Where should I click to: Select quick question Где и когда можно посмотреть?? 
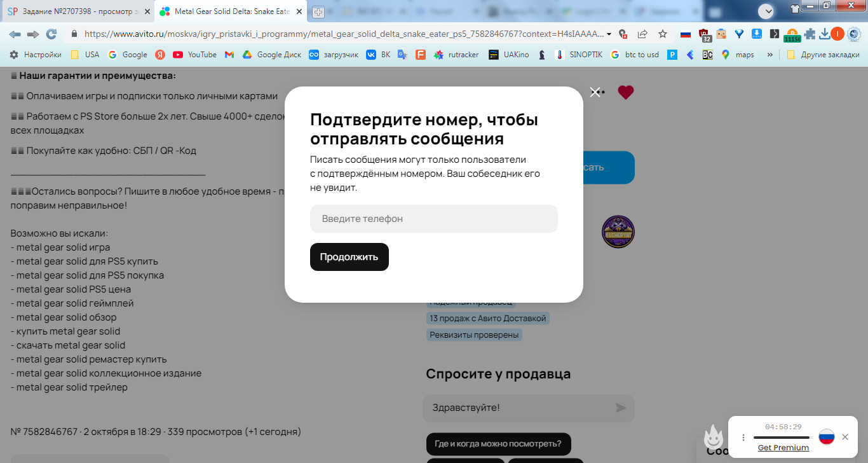point(498,444)
